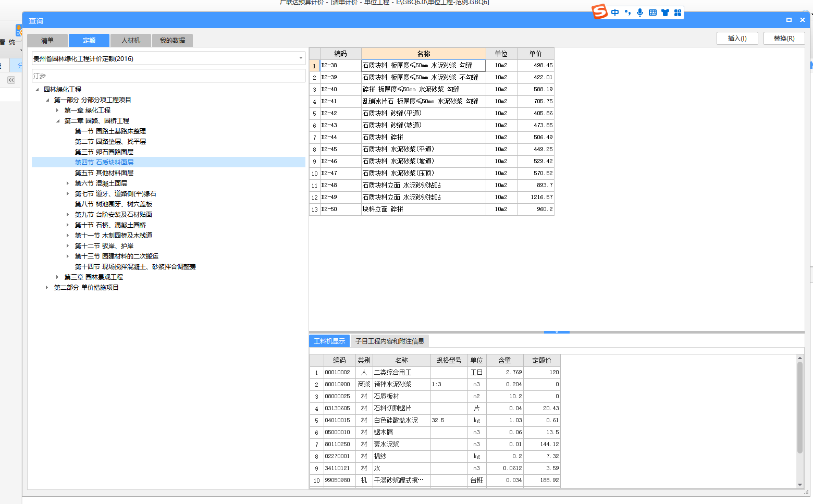
Task: Collapse 第一部分 分部分项工程项目 node
Action: pos(47,100)
